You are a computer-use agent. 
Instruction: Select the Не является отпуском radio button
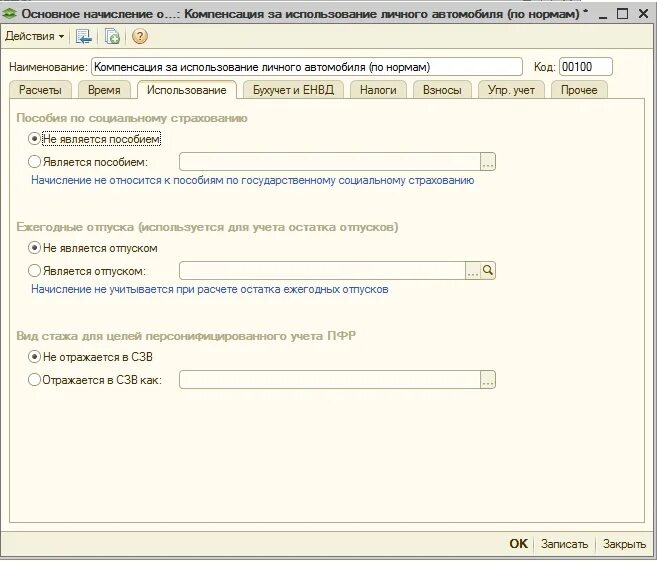[x=34, y=248]
